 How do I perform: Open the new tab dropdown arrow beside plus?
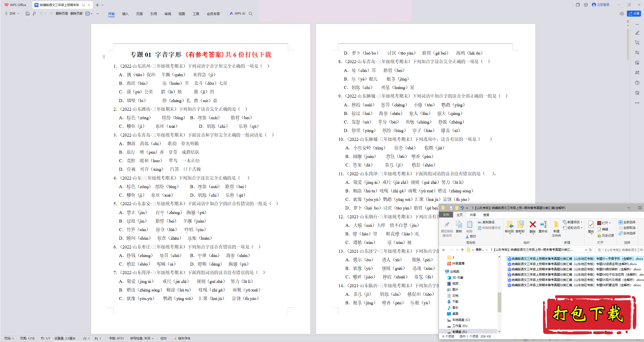click(x=102, y=5)
